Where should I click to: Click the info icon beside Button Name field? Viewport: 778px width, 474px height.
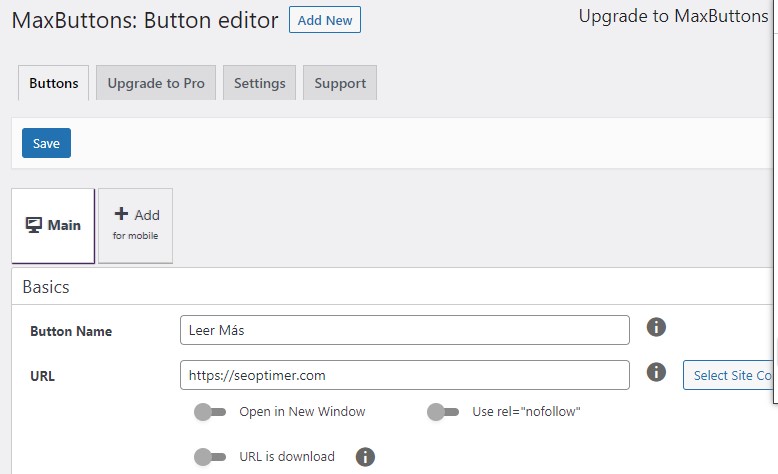point(656,327)
